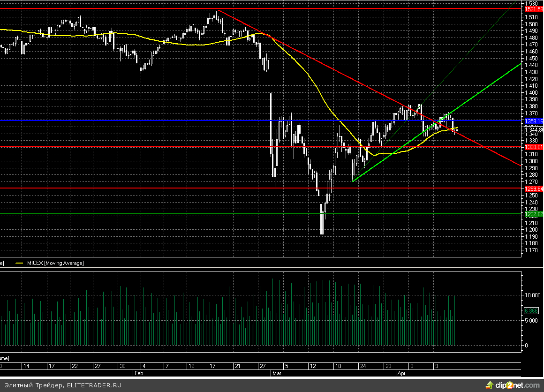
Task: Click the Apr month marker on time axis
Action: pos(402,374)
